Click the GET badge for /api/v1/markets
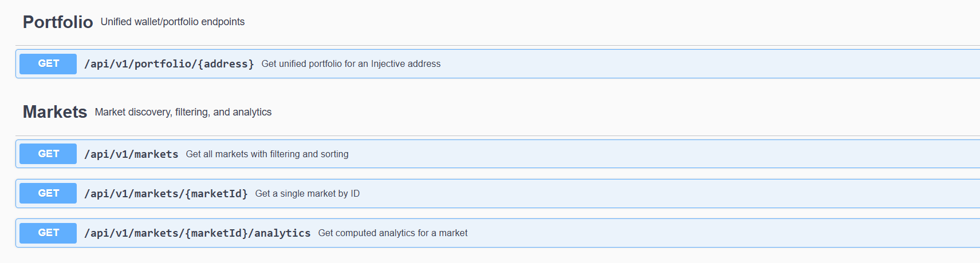 48,154
